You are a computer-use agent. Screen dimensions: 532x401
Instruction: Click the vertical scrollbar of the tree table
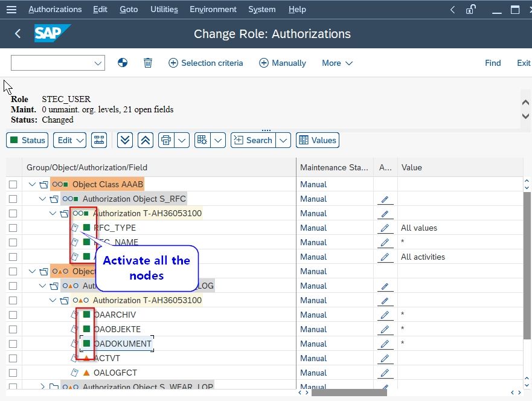(527, 265)
